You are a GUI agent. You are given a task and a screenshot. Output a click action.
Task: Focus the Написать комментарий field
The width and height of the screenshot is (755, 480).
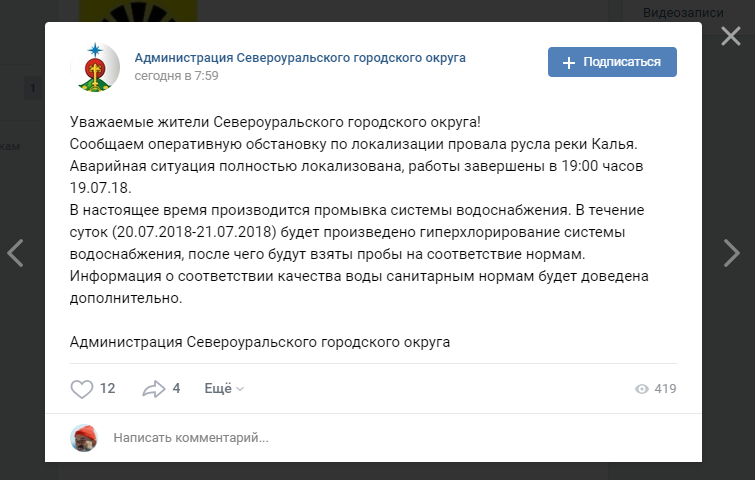coord(395,438)
